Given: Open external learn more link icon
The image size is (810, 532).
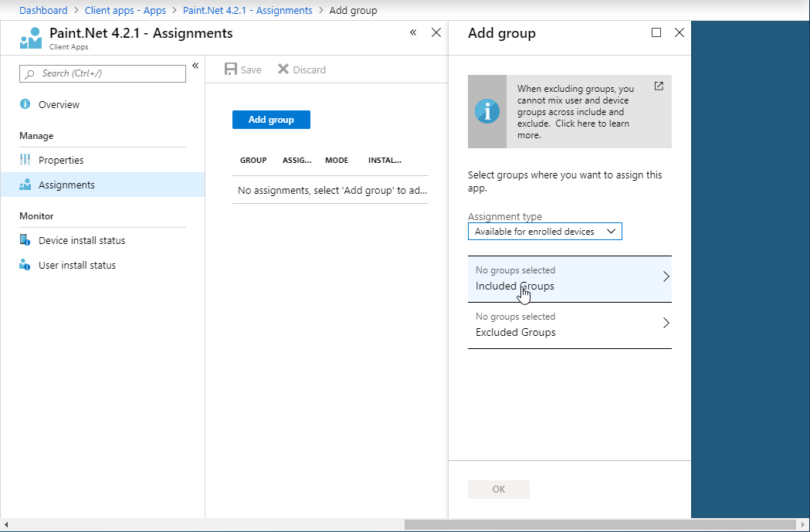Looking at the screenshot, I should click(659, 86).
